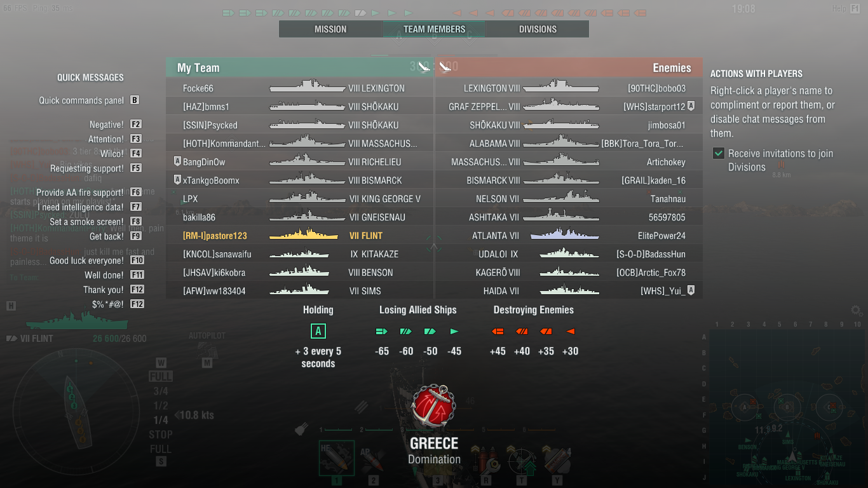Select the TEAM MEMBERS tab
868x488 pixels.
coord(434,29)
